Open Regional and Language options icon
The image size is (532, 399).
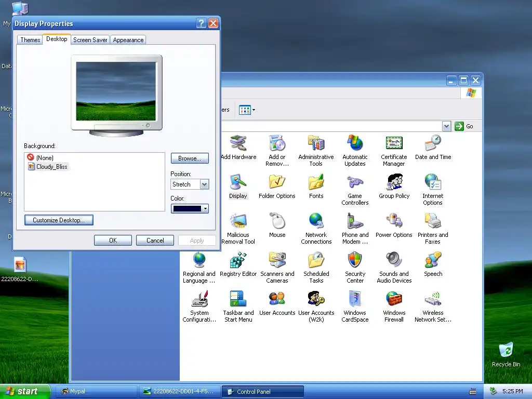199,261
